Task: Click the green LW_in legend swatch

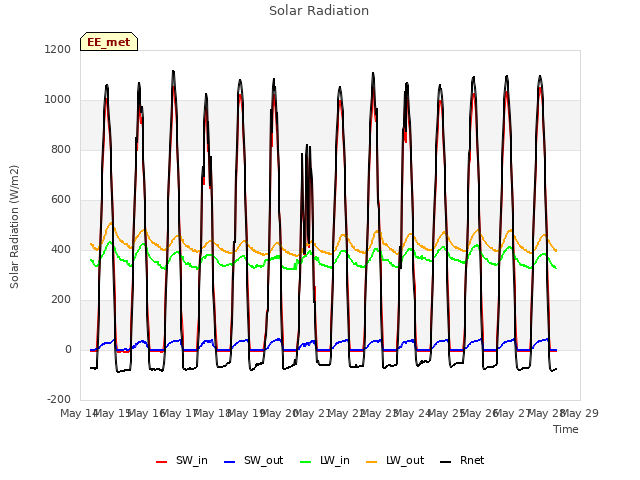Action: pos(306,462)
